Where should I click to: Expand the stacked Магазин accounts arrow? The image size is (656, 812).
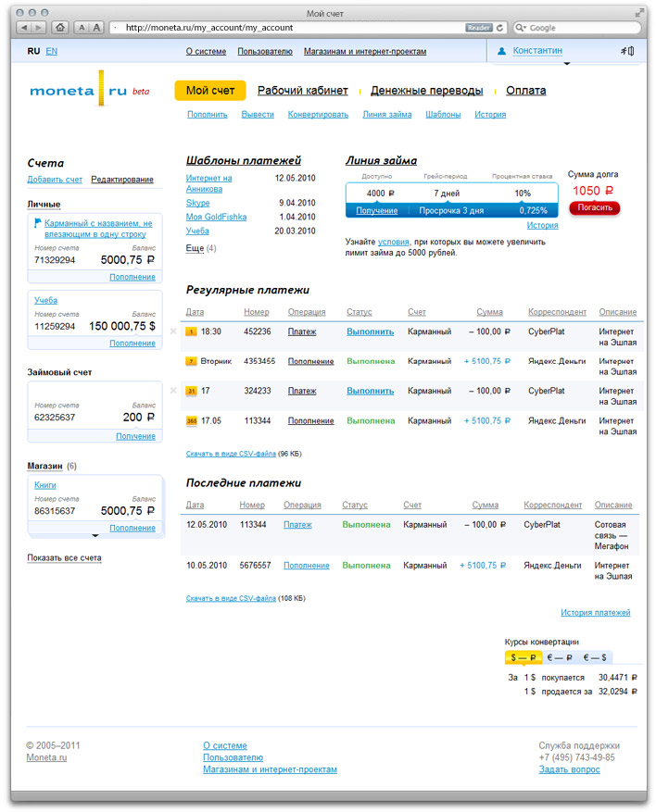click(x=95, y=535)
